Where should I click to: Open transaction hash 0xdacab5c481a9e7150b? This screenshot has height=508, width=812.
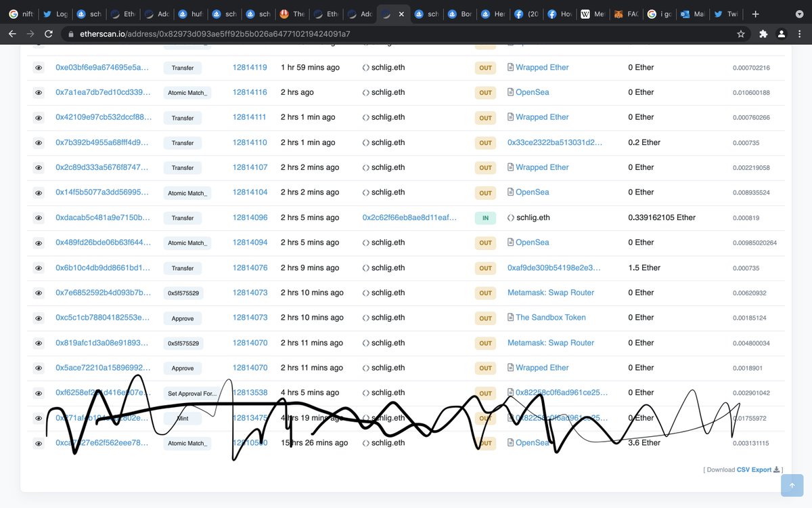[102, 218]
